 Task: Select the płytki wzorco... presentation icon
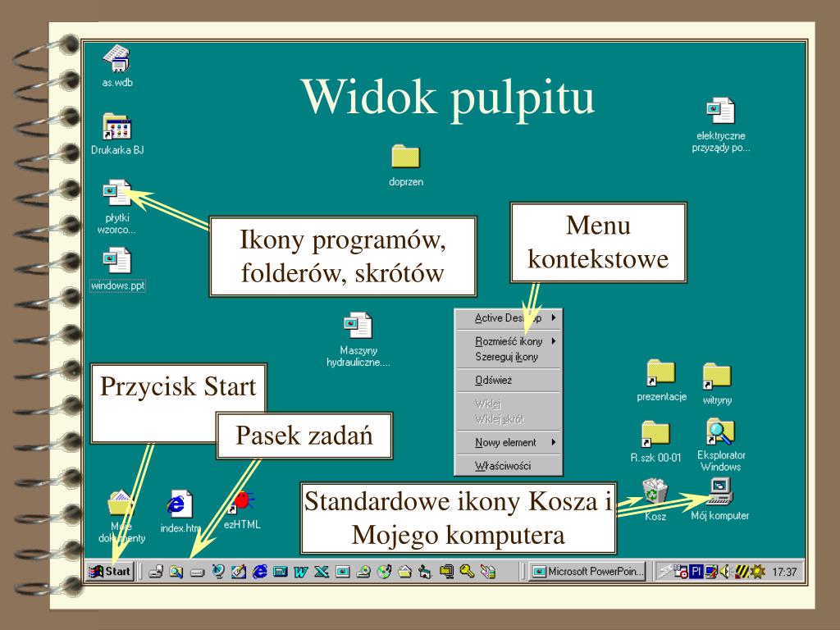tap(116, 208)
